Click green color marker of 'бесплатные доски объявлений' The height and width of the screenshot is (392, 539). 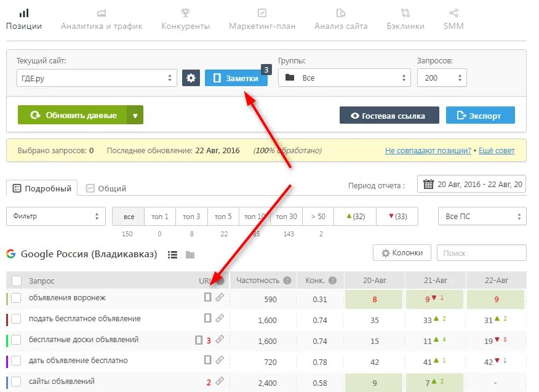tap(7, 340)
